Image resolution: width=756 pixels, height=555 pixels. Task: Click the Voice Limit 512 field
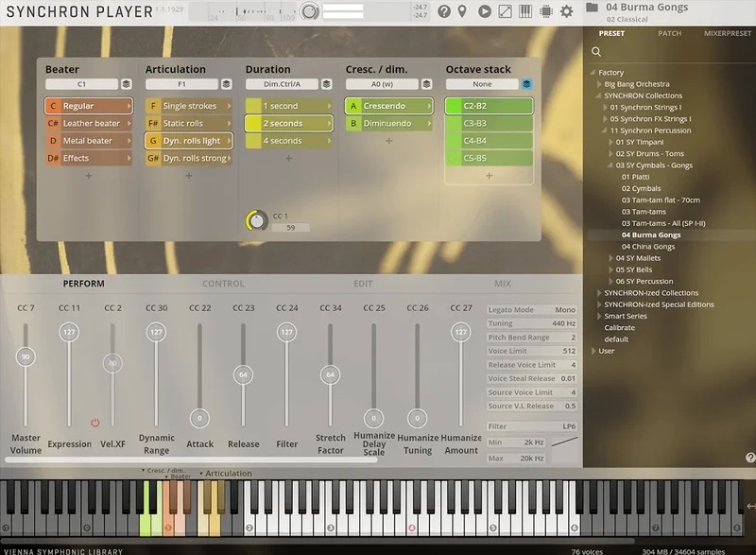(x=531, y=351)
